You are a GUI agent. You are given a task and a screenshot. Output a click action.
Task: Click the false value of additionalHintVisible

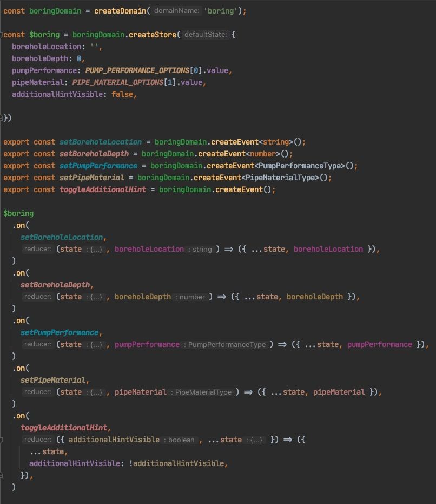tap(122, 94)
